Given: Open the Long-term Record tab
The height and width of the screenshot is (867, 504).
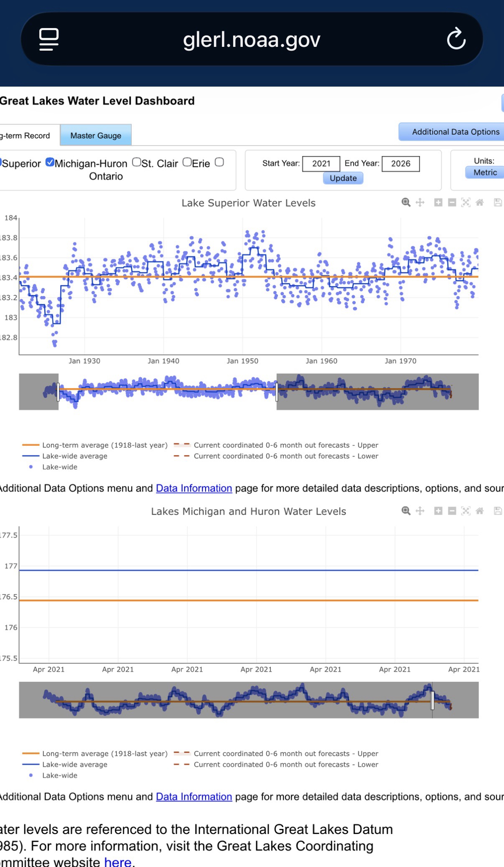Looking at the screenshot, I should tap(27, 136).
